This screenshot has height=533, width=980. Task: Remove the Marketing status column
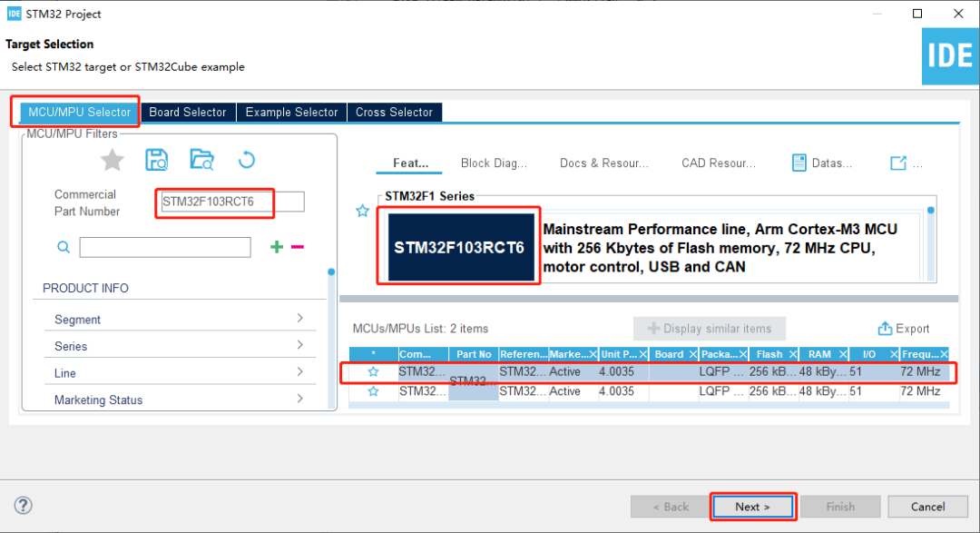coord(593,355)
